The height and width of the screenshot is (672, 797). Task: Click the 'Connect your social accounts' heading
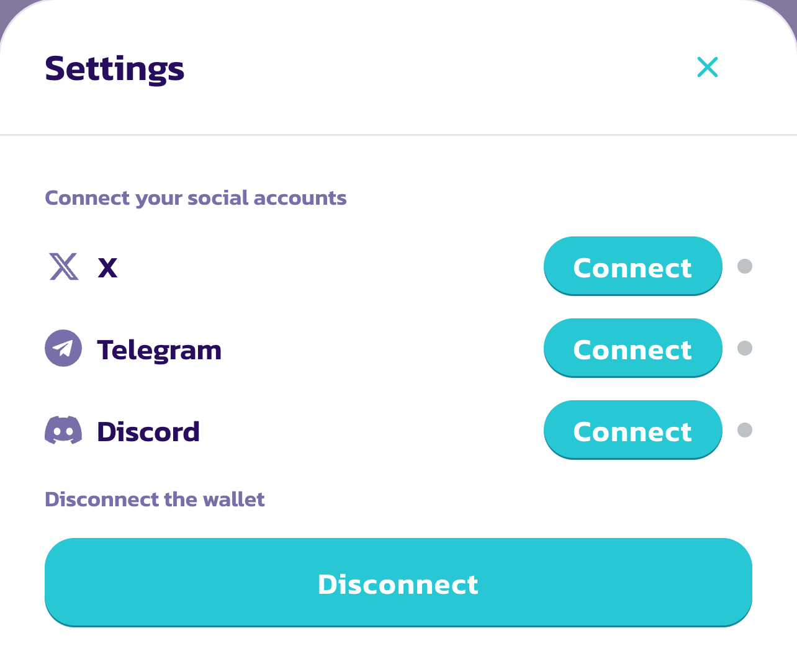coord(196,198)
